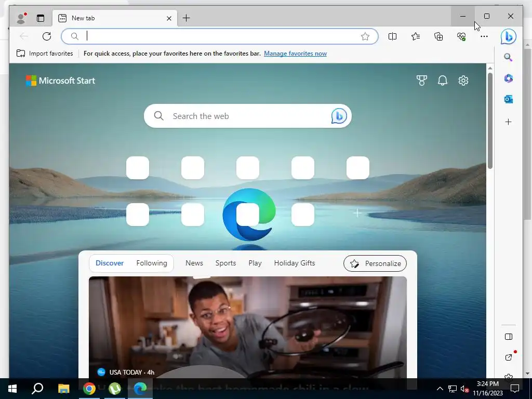Image resolution: width=532 pixels, height=399 pixels.
Task: Click the disabled Back arrow
Action: pos(24,36)
